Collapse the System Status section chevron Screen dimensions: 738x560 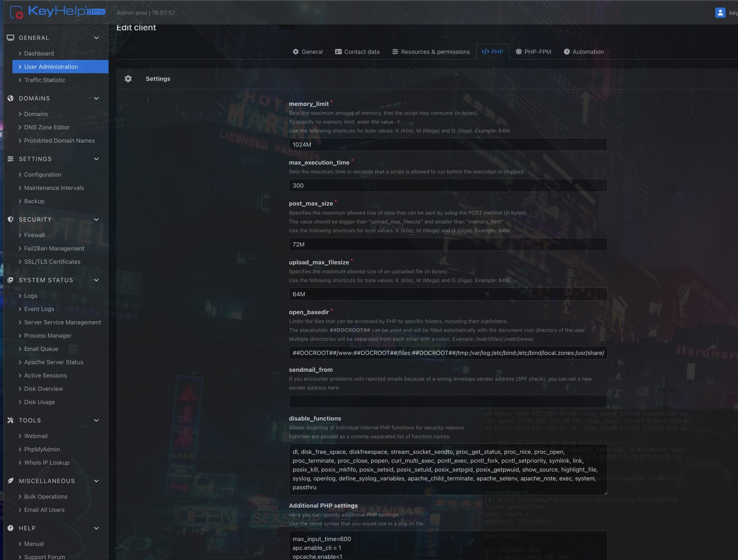(96, 280)
